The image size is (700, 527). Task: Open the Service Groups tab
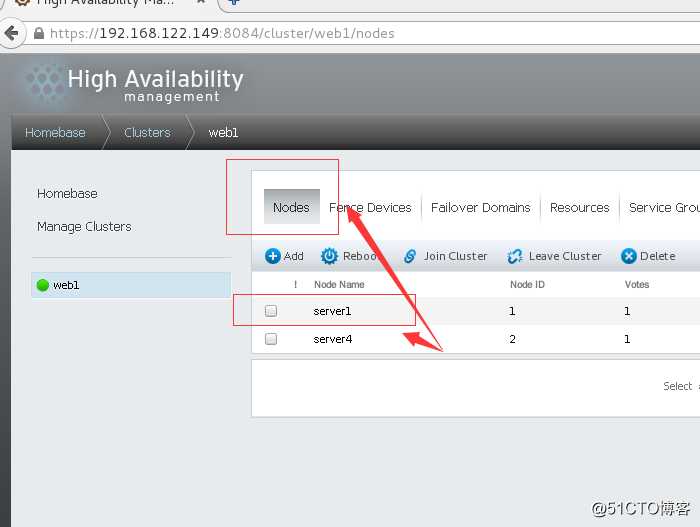click(664, 208)
